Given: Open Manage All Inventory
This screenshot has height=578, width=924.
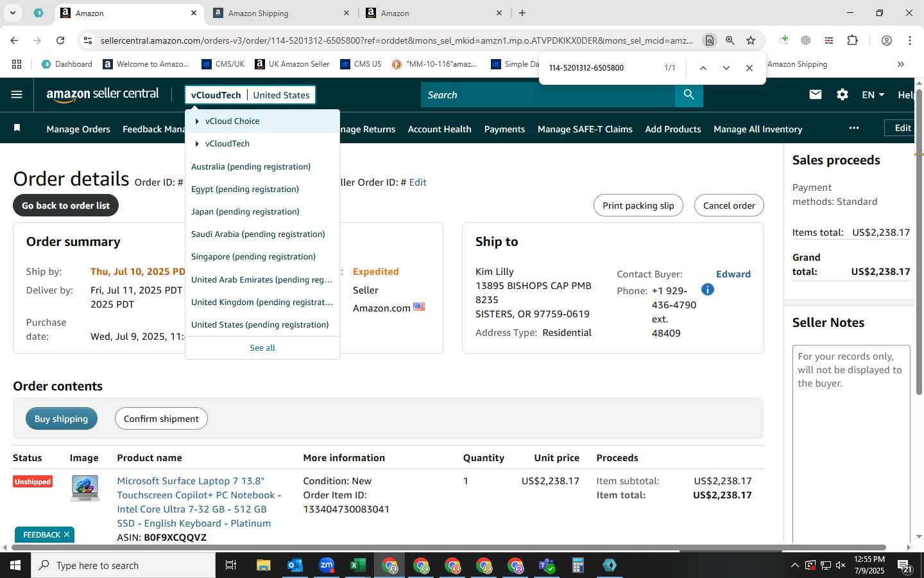Looking at the screenshot, I should click(x=758, y=129).
